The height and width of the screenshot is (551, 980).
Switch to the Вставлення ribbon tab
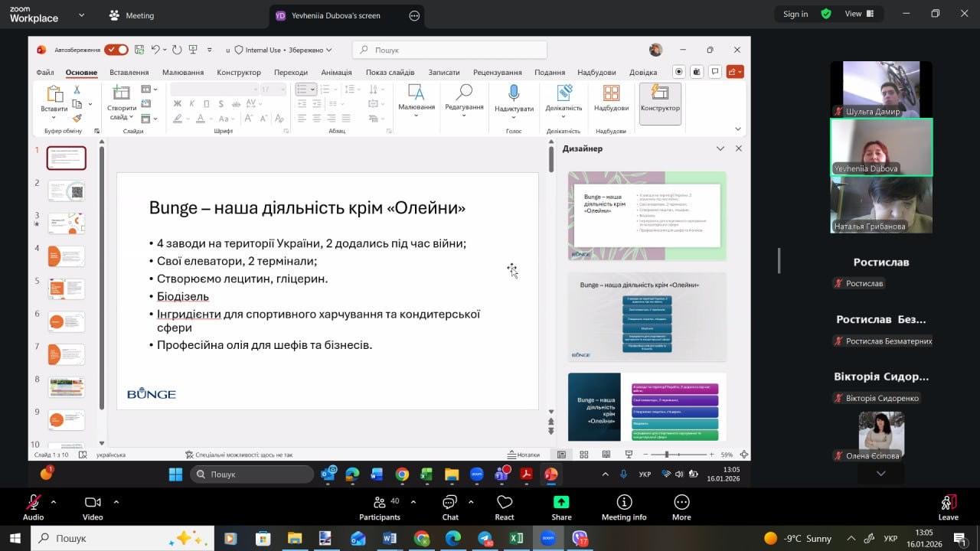[x=129, y=72]
